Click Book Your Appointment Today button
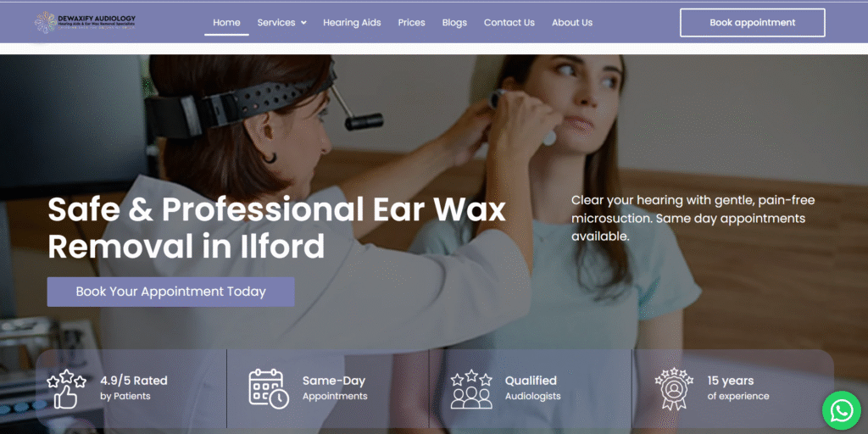Screen dimensions: 868x434 tap(170, 292)
